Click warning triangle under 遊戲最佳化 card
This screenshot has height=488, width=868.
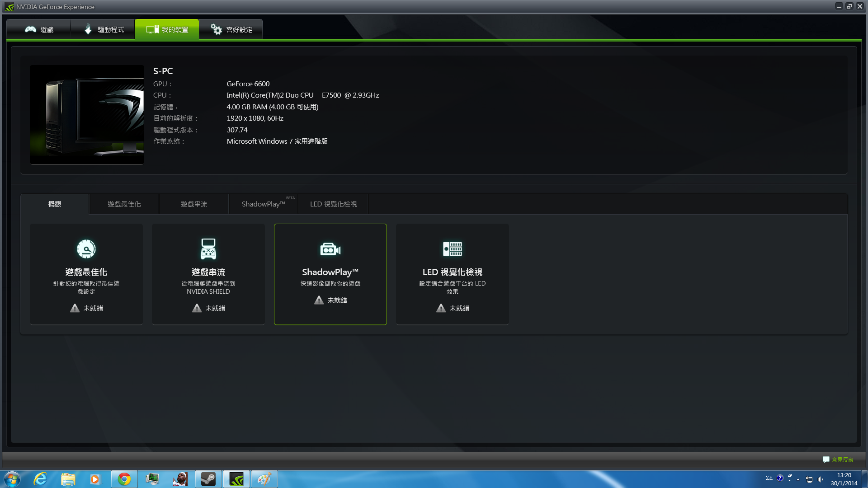click(x=75, y=308)
